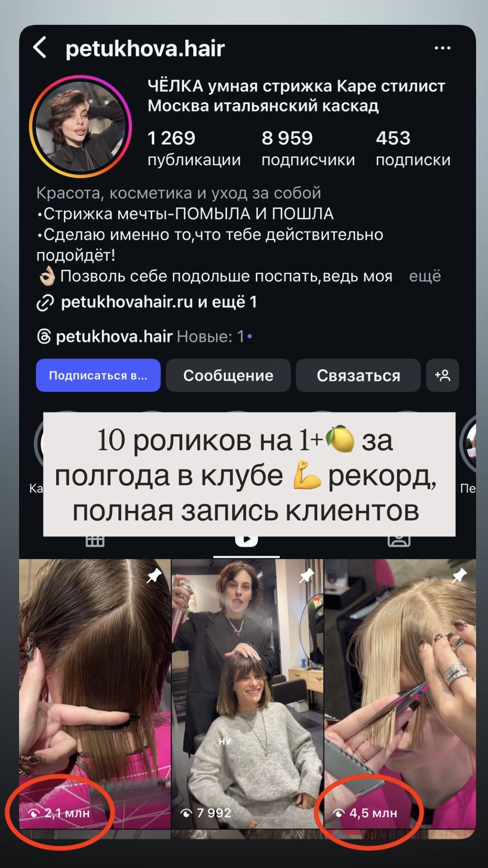The height and width of the screenshot is (868, 488).
Task: Open the profile picture story ring
Action: [80, 126]
